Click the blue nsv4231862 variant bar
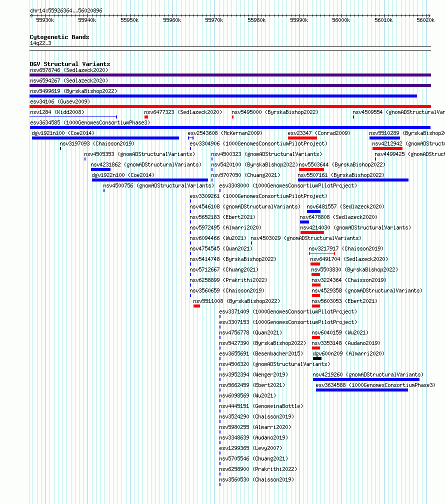The width and height of the screenshot is (445, 504). [x=100, y=169]
